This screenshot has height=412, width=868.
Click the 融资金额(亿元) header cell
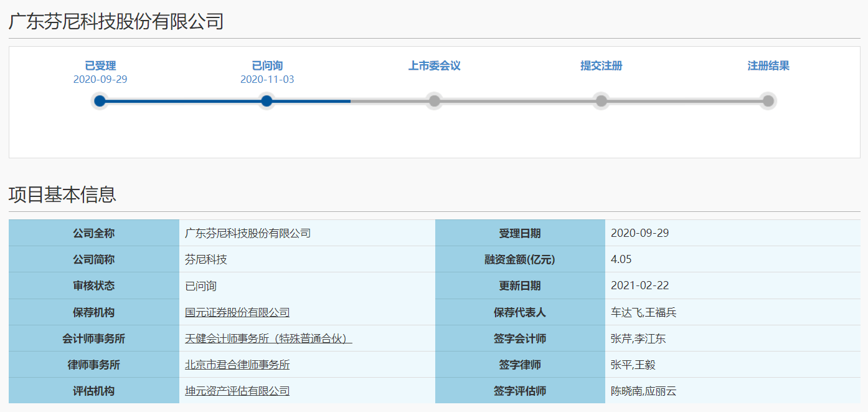(x=520, y=259)
